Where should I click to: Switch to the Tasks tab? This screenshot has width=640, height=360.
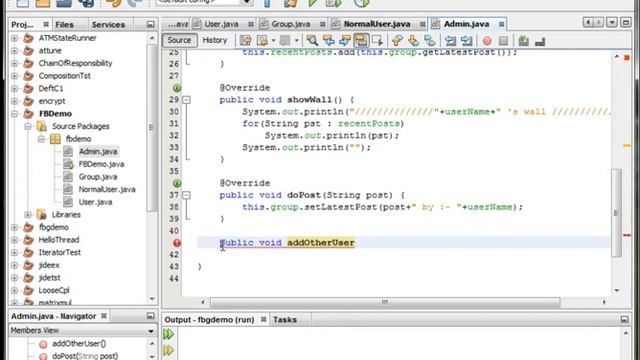[x=285, y=320]
